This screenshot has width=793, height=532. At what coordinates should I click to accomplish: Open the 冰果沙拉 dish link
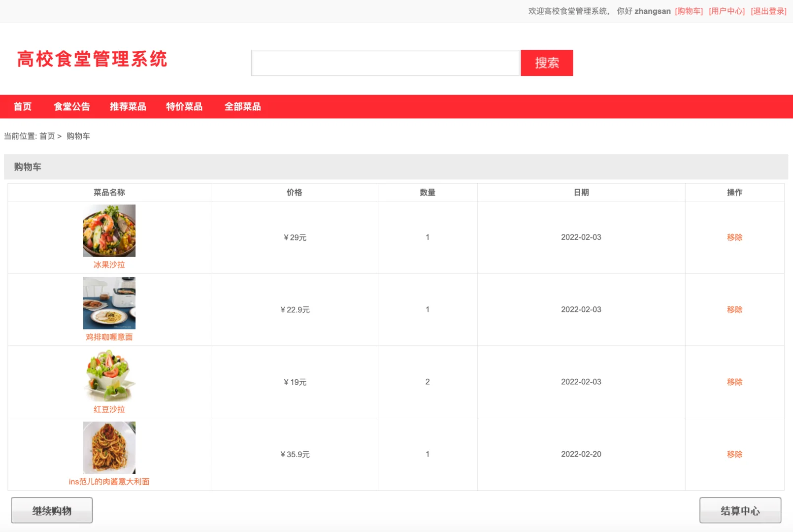point(109,265)
